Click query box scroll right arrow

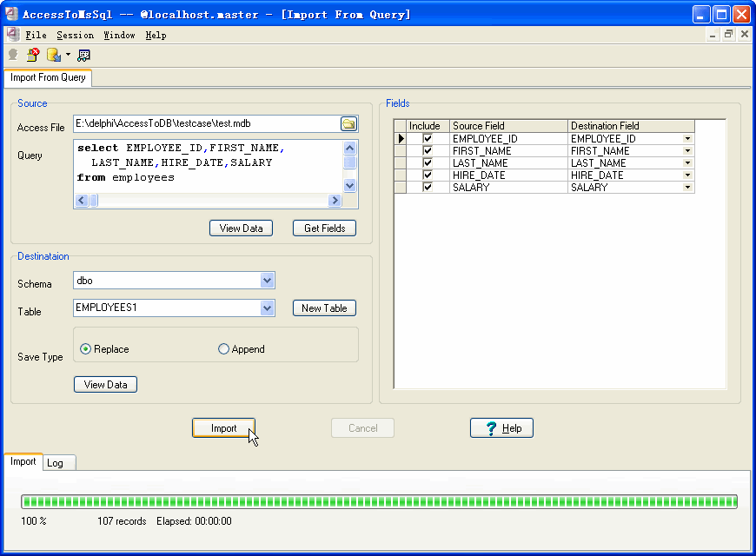[335, 200]
